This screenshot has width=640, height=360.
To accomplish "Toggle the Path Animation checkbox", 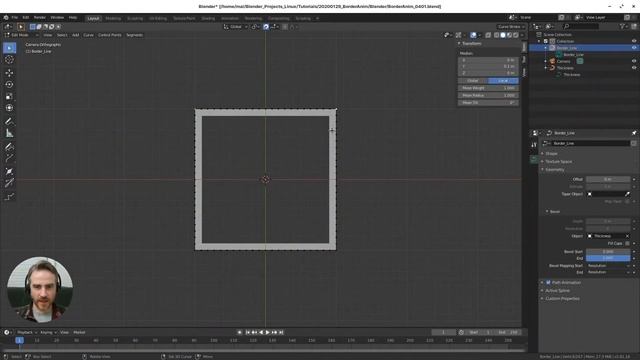I will [x=548, y=282].
